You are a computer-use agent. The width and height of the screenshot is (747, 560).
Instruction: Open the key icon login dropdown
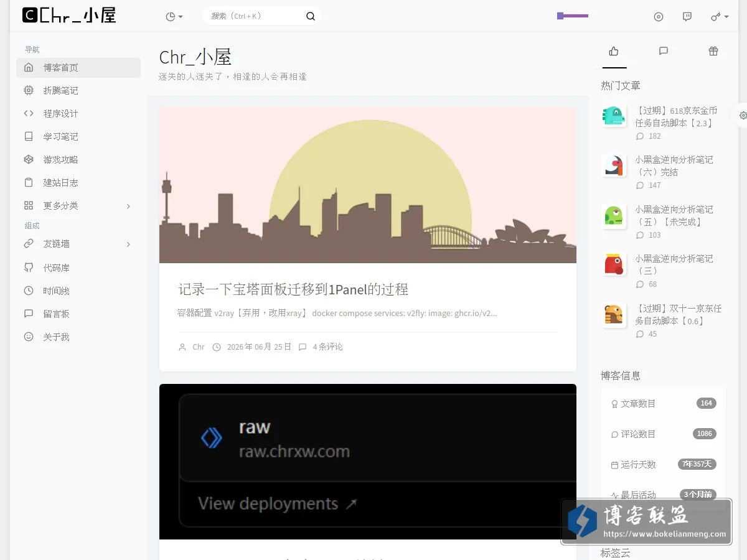click(720, 17)
